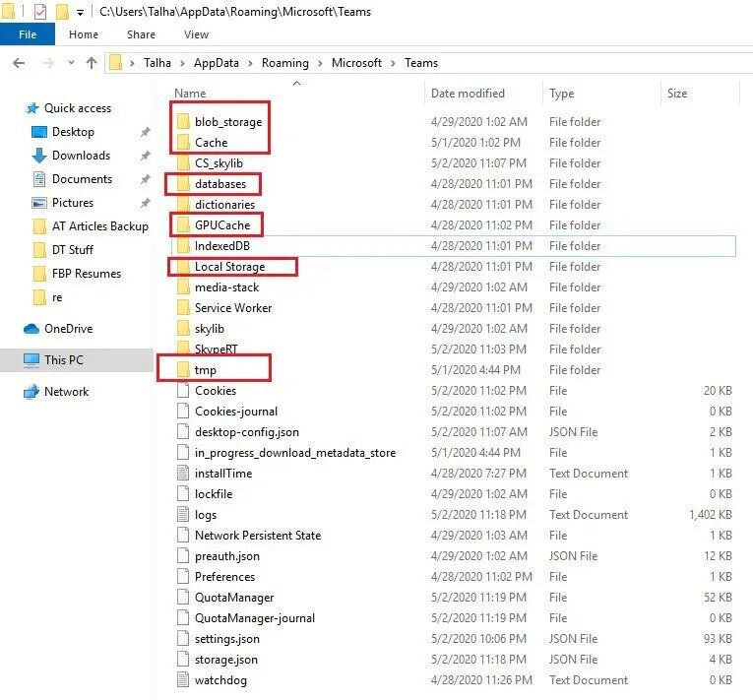Open the recent locations dropdown arrow
The height and width of the screenshot is (700, 753).
71,62
